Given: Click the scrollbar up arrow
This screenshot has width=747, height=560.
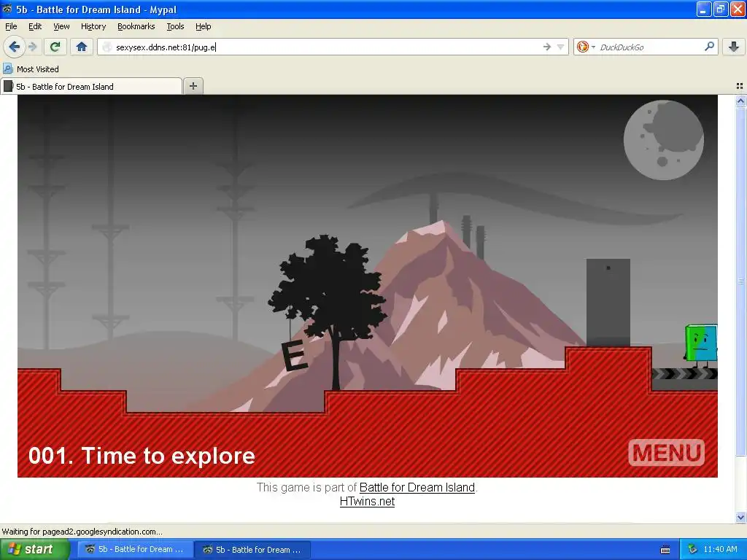Looking at the screenshot, I should [740, 101].
